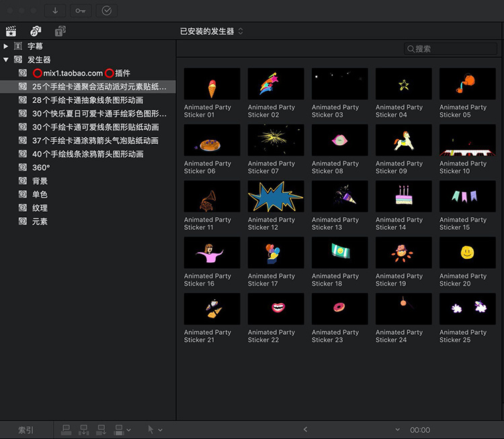Select Animated Party Sticker 07 firework thumbnail
This screenshot has height=439, width=504.
(x=276, y=140)
